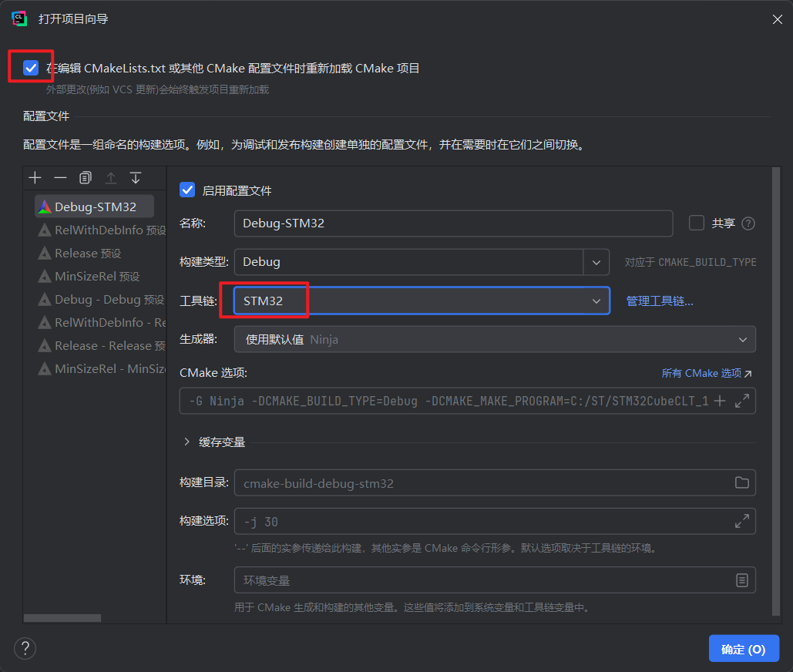Copy the selected profile with duplicate icon
This screenshot has width=793, height=672.
pyautogui.click(x=86, y=178)
